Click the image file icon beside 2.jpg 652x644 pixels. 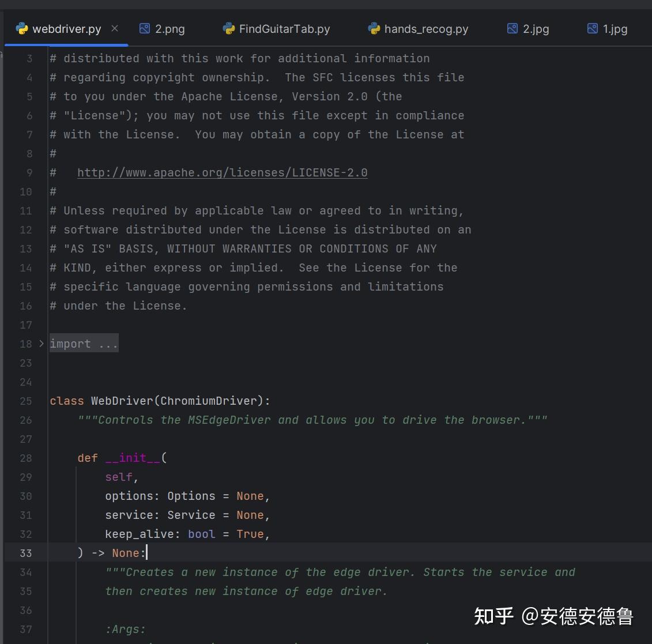pos(512,28)
